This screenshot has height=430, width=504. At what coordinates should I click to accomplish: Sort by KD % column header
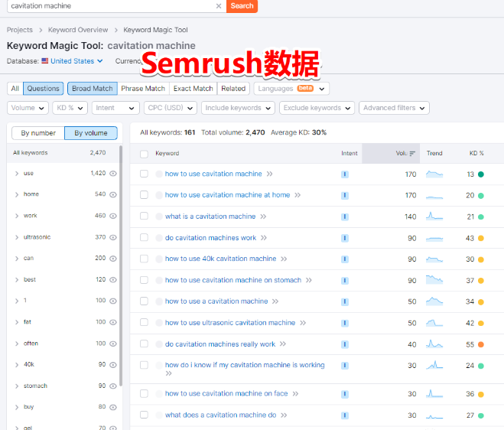coord(476,154)
